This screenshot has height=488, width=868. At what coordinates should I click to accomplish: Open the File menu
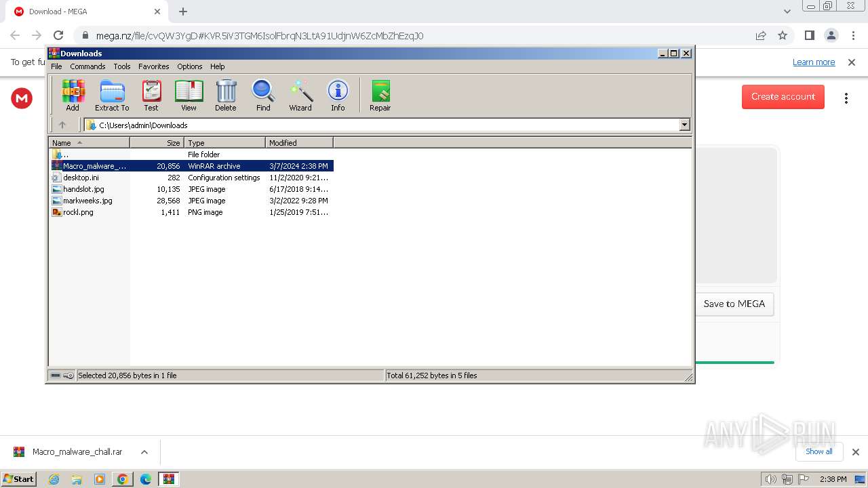point(56,66)
